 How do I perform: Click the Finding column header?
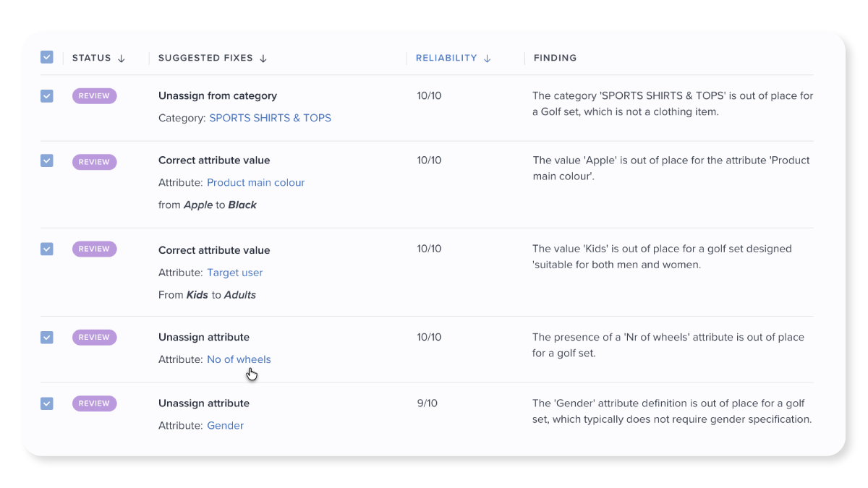coord(555,58)
